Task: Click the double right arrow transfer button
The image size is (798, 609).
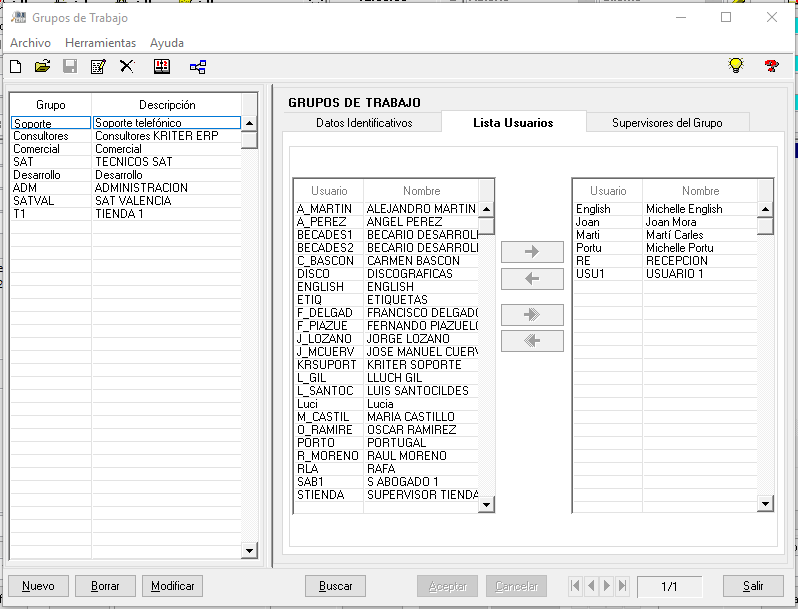Action: coord(532,314)
